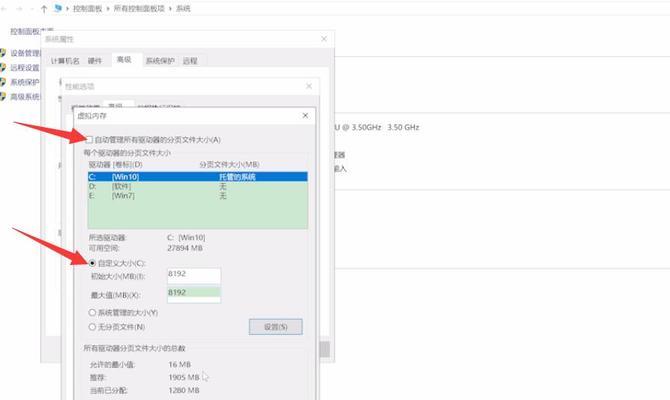Select drive D: [软件] in list
This screenshot has width=670, height=400.
click(x=197, y=186)
